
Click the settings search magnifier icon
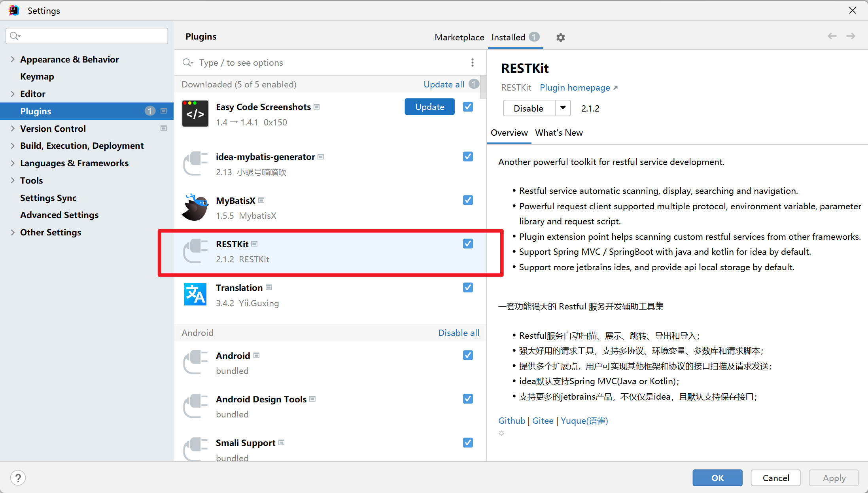15,36
